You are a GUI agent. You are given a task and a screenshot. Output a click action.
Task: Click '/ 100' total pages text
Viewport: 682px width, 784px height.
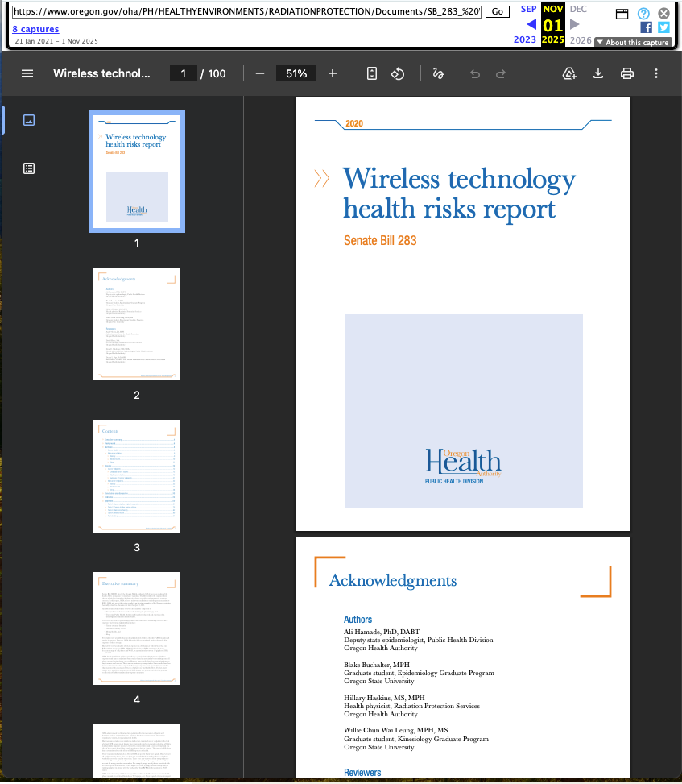pos(213,74)
